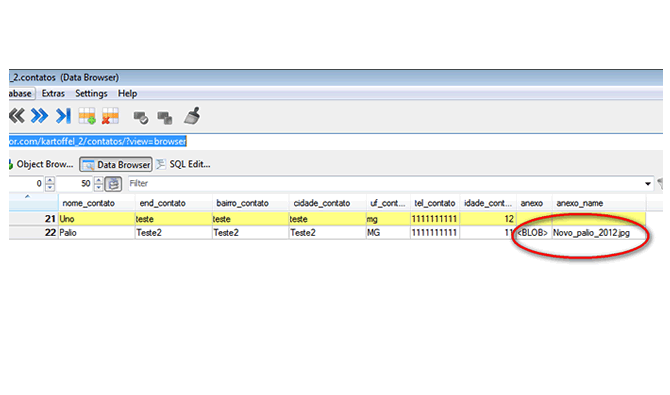670x395 pixels.
Task: Click into the Filter input field
Action: 385,184
